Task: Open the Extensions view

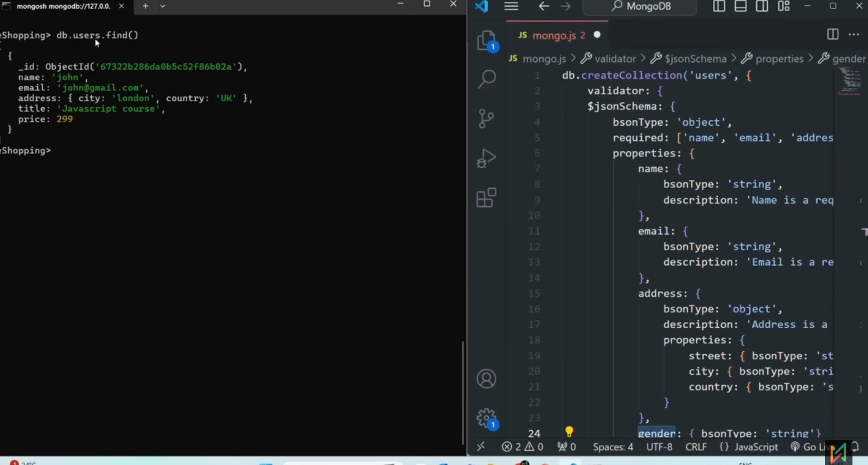Action: [487, 197]
